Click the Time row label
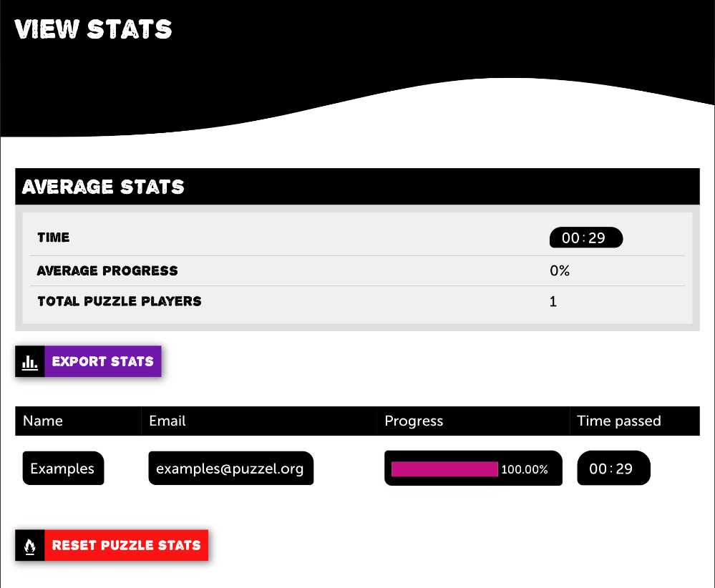The height and width of the screenshot is (588, 715). pos(54,237)
